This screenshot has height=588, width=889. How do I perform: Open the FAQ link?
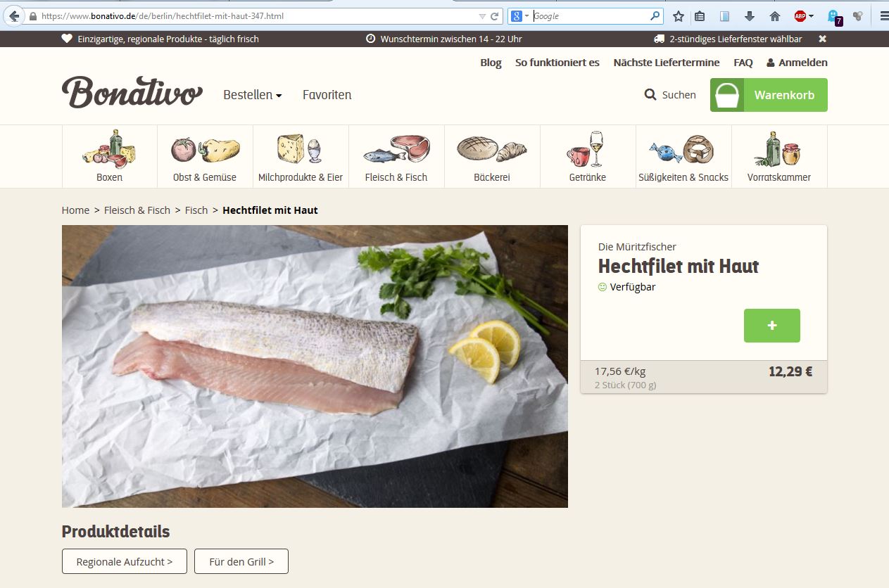[x=743, y=63]
